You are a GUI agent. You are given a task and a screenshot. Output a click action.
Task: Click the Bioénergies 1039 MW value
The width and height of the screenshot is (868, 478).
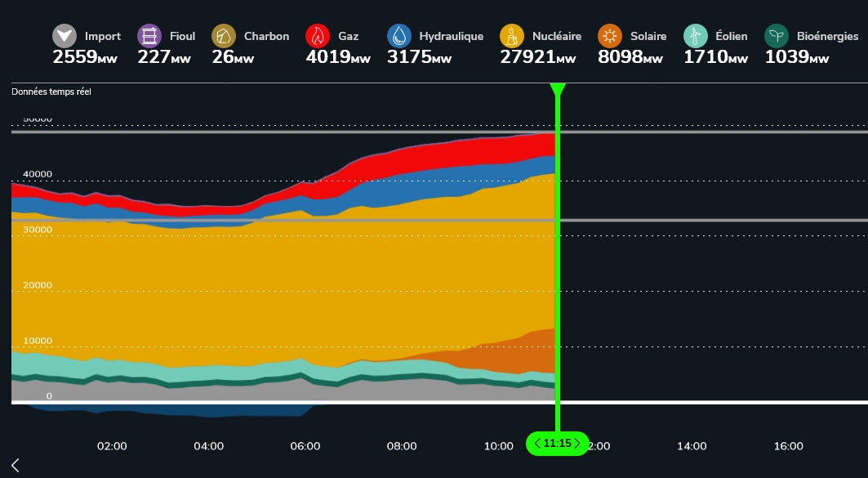pyautogui.click(x=797, y=57)
